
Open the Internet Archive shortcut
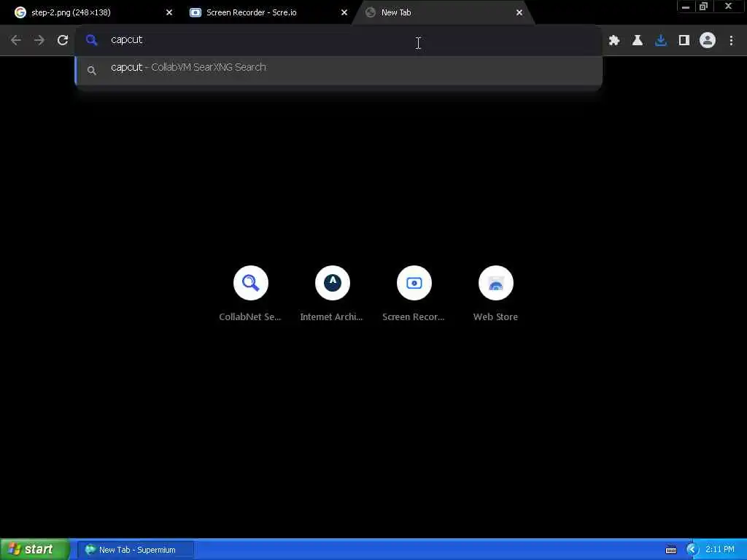332,293
